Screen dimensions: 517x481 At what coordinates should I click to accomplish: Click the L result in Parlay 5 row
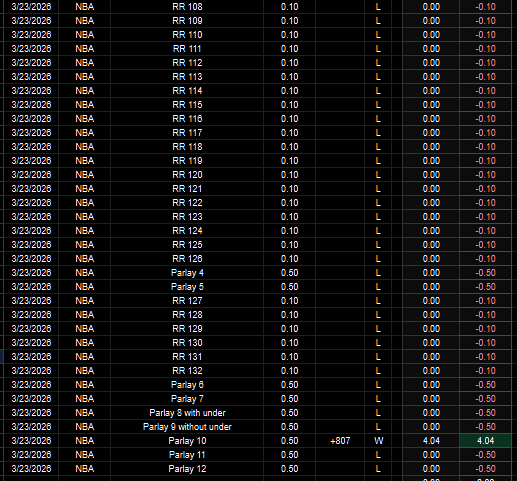click(x=378, y=287)
